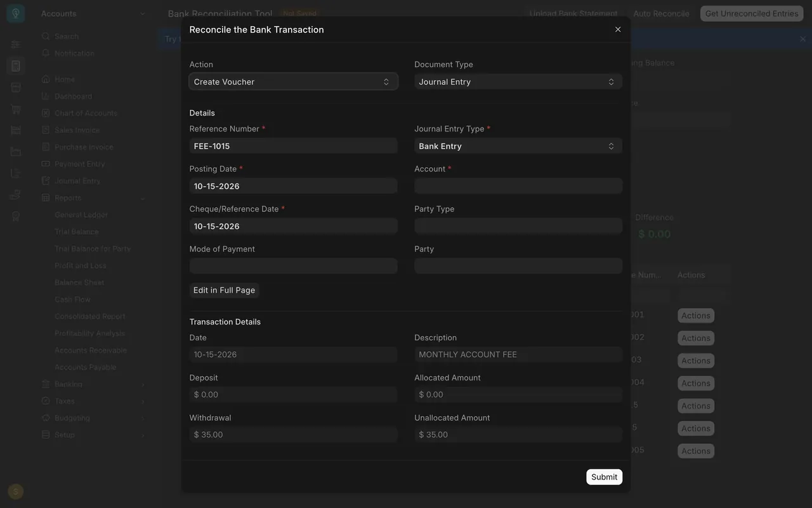
Task: Open the storefront icon module in the left rail
Action: [x=16, y=88]
